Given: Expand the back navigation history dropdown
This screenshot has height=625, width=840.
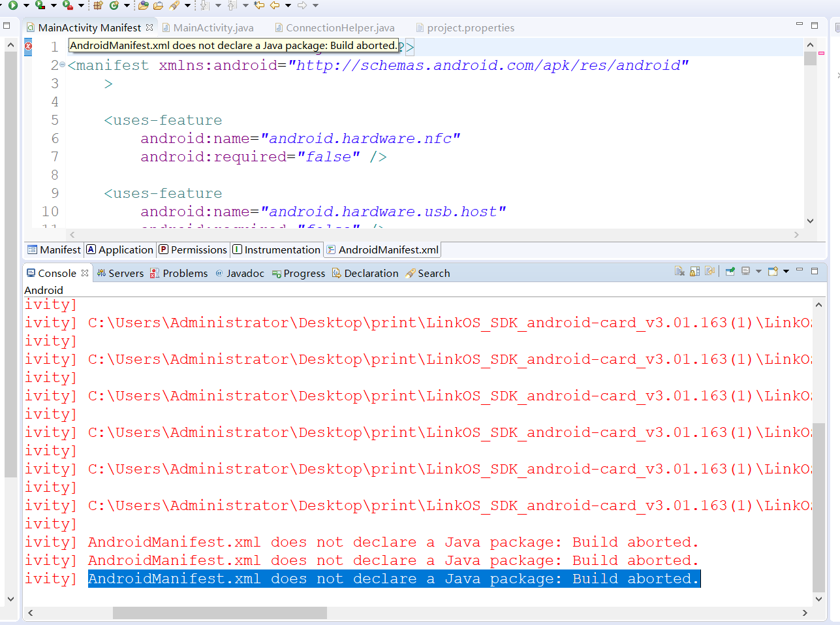Looking at the screenshot, I should pyautogui.click(x=287, y=5).
